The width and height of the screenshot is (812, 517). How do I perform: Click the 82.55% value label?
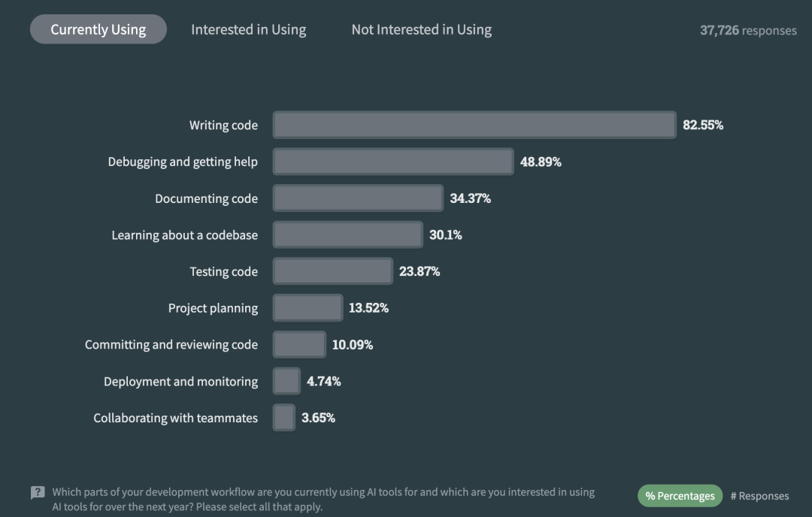[703, 125]
